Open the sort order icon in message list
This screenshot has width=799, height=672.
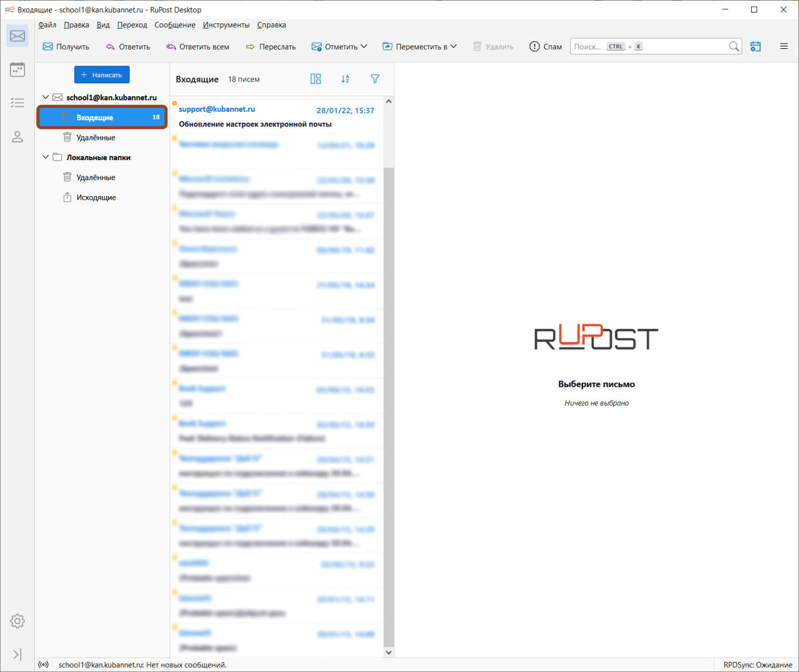tap(345, 79)
